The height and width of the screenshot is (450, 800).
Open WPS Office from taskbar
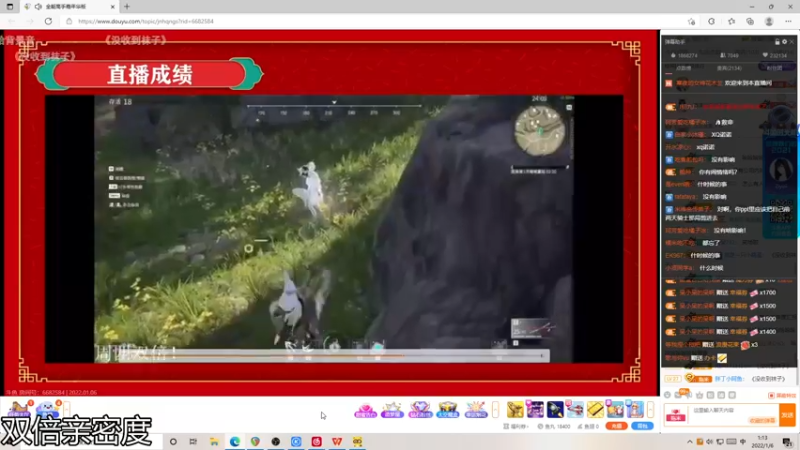tap(337, 442)
